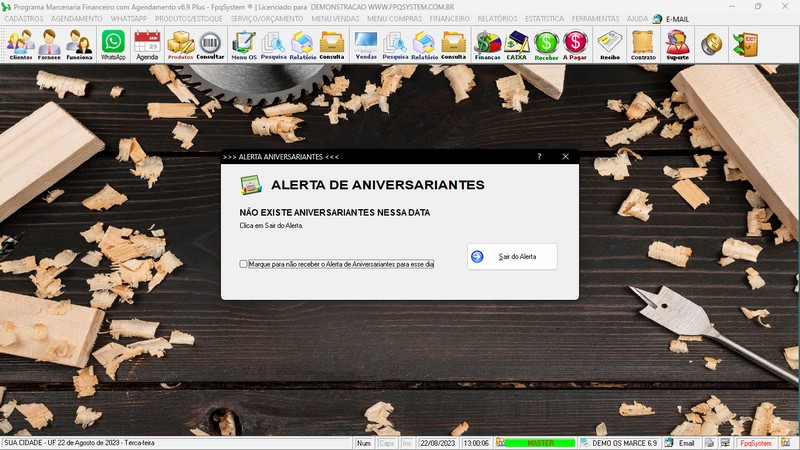
Task: Click the FpqSystem link in status bar
Action: [756, 443]
